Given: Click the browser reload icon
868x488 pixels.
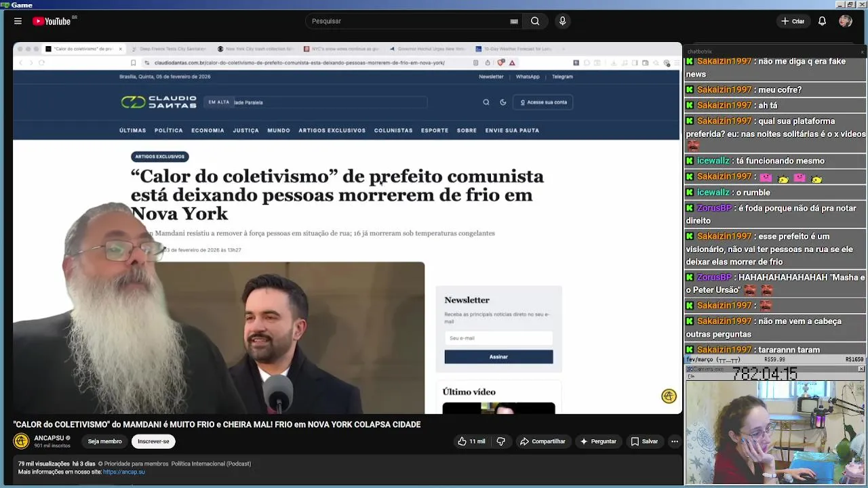Looking at the screenshot, I should coord(41,62).
